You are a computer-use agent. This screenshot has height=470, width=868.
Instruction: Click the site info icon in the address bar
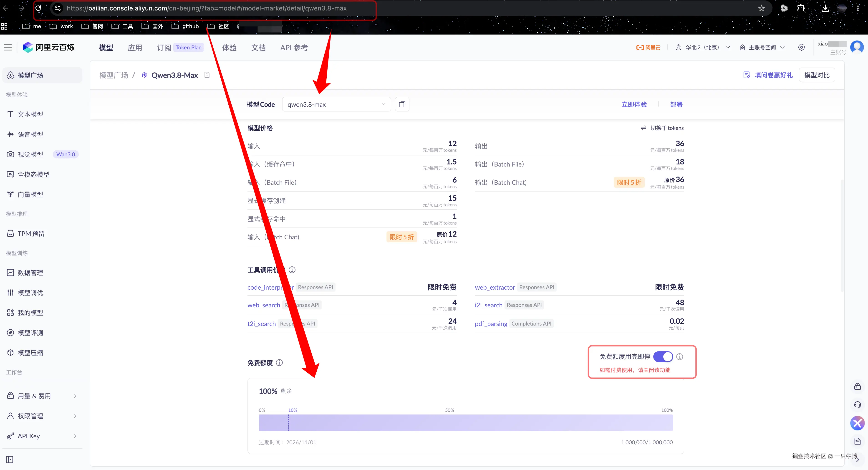click(58, 8)
